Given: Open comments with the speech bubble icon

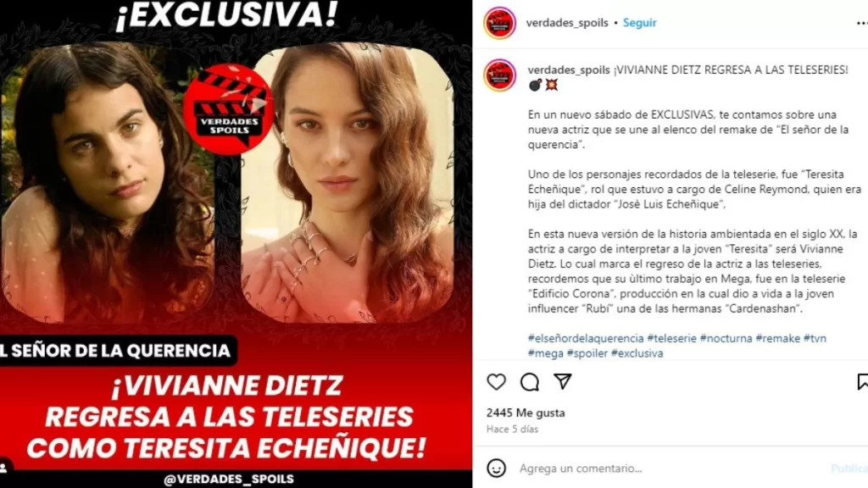Looking at the screenshot, I should point(530,382).
